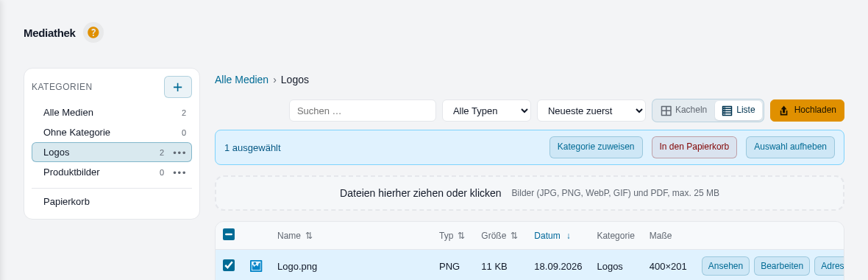Click the Name column header

pyautogui.click(x=289, y=236)
